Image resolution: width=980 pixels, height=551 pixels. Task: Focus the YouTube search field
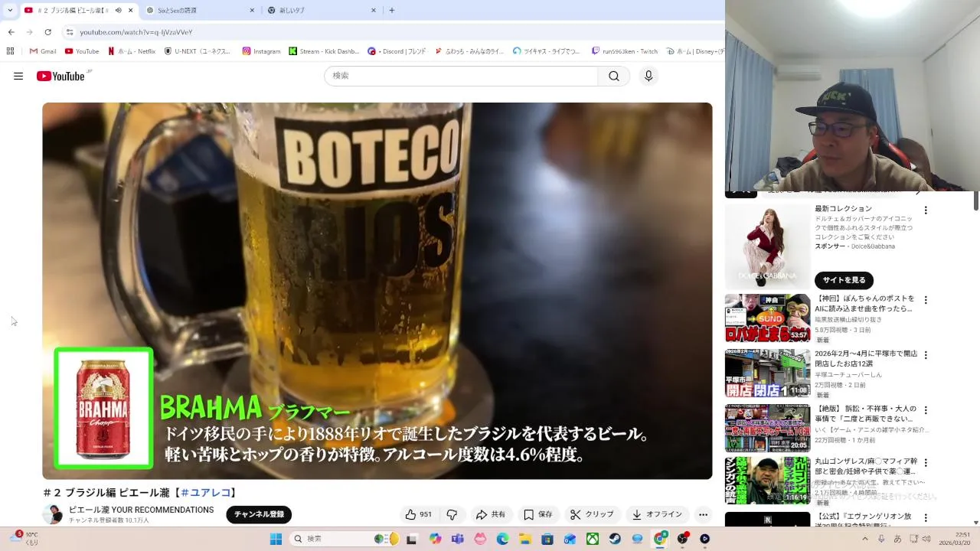click(x=461, y=76)
